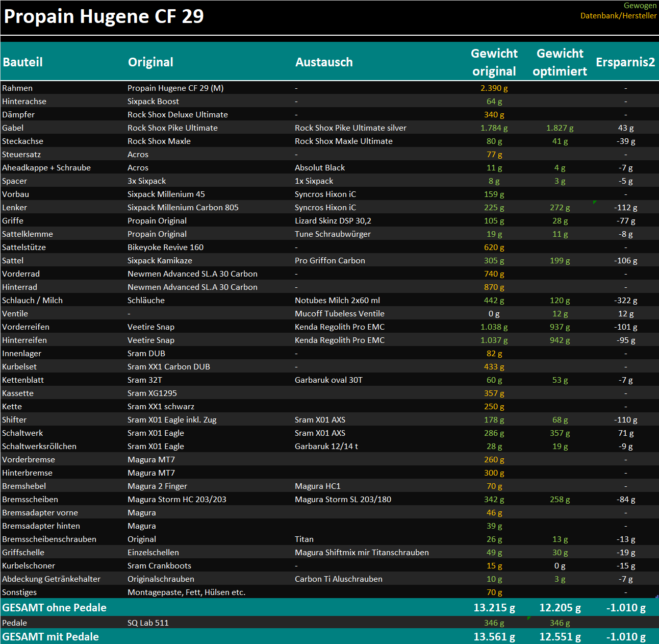Select 'Magura Storm SL 203/180' cell
The width and height of the screenshot is (659, 644).
click(x=343, y=500)
